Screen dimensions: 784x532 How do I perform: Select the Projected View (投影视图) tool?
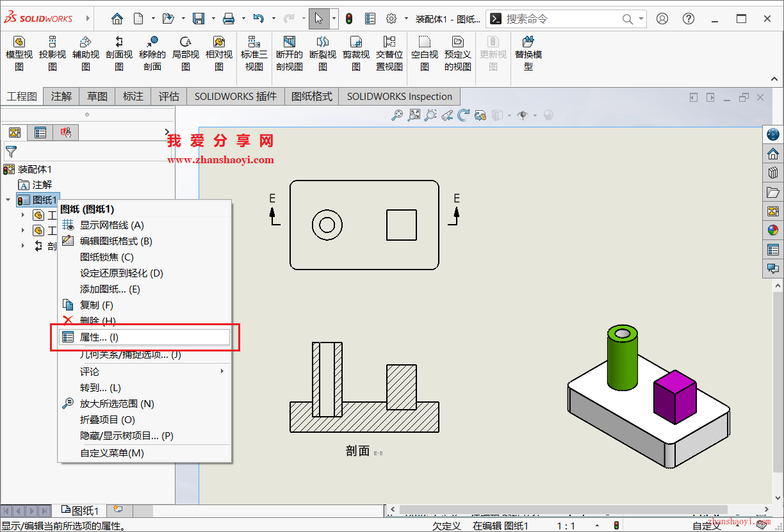tap(53, 53)
